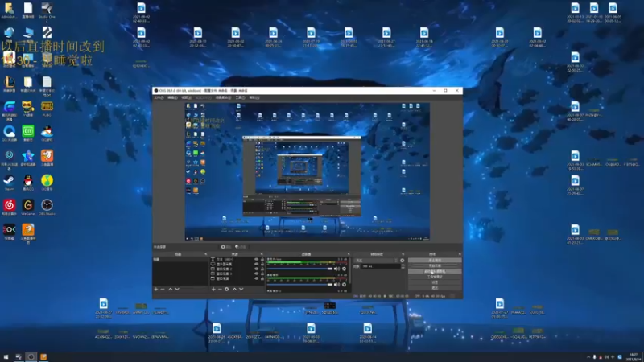Remove selected scene with the Scenes minus icon
Screen dimensions: 644x362
(163, 290)
